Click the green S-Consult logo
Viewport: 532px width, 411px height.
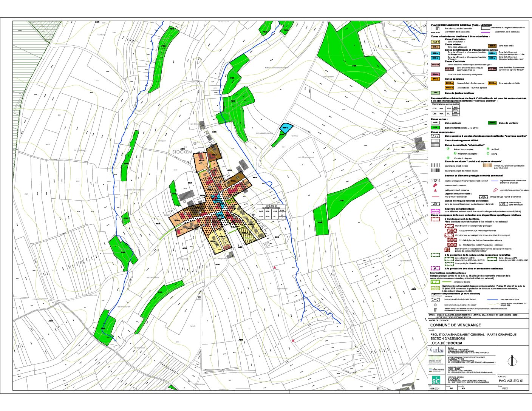[x=436, y=380]
